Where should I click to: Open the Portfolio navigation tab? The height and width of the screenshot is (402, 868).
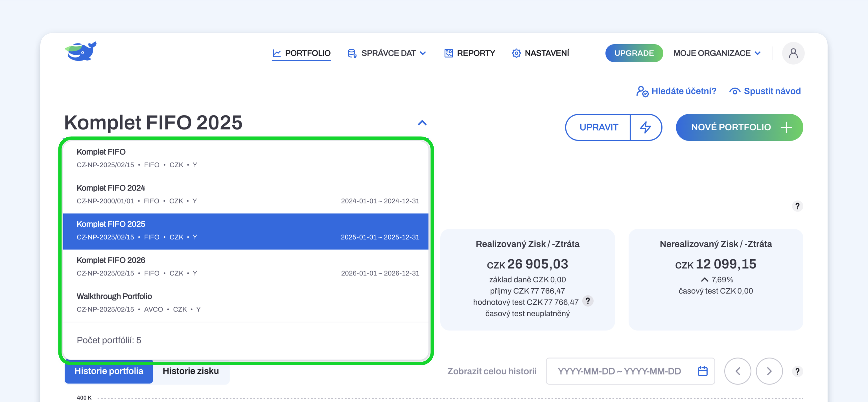[x=301, y=53]
